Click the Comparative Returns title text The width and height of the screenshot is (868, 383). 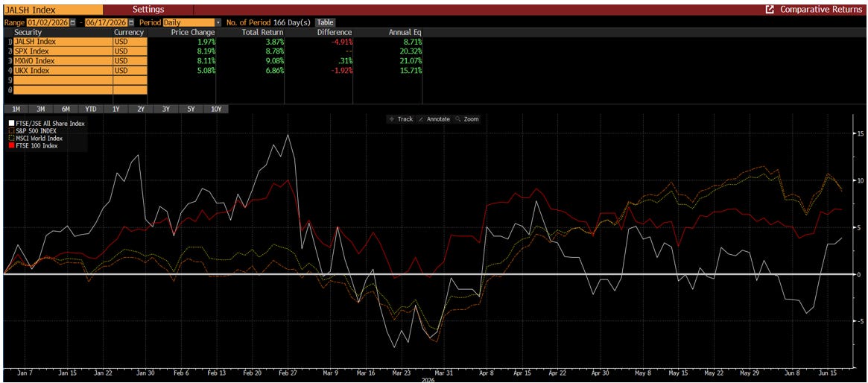821,10
